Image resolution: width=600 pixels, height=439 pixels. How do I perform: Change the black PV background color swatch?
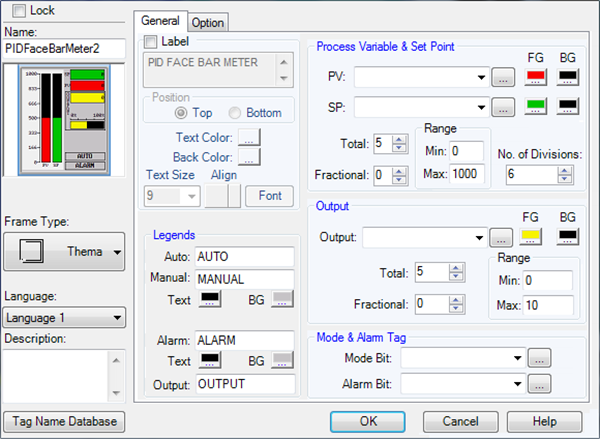click(x=568, y=77)
